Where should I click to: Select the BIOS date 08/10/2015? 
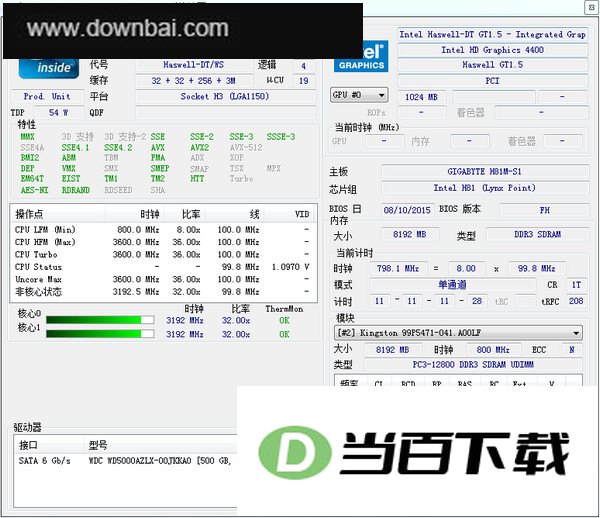point(407,210)
